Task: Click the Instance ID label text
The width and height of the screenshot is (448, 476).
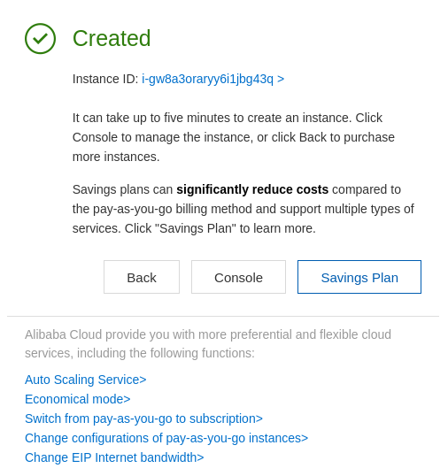Action: pos(105,79)
